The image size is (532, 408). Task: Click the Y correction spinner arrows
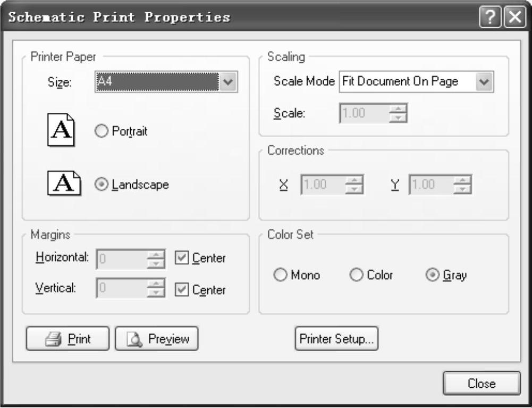[462, 185]
